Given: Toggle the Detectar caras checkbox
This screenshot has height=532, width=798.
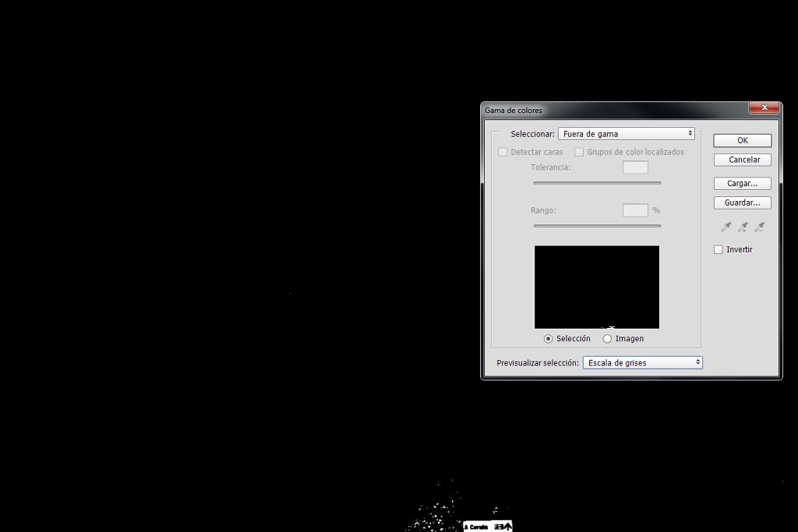Looking at the screenshot, I should tap(503, 152).
